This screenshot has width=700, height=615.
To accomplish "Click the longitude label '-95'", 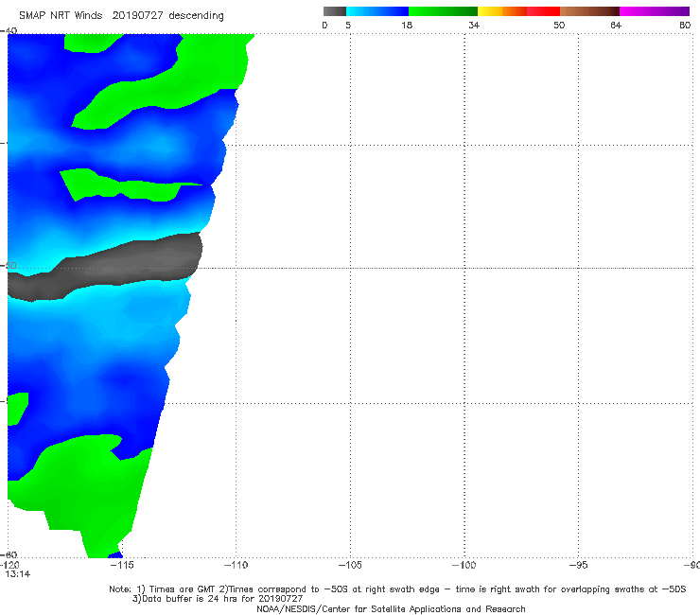I will click(x=579, y=565).
